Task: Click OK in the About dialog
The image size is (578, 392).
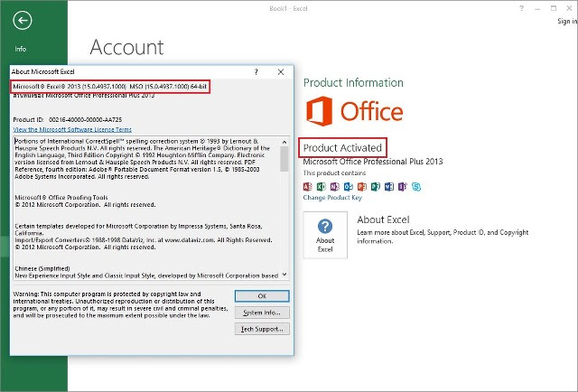Action: (262, 296)
